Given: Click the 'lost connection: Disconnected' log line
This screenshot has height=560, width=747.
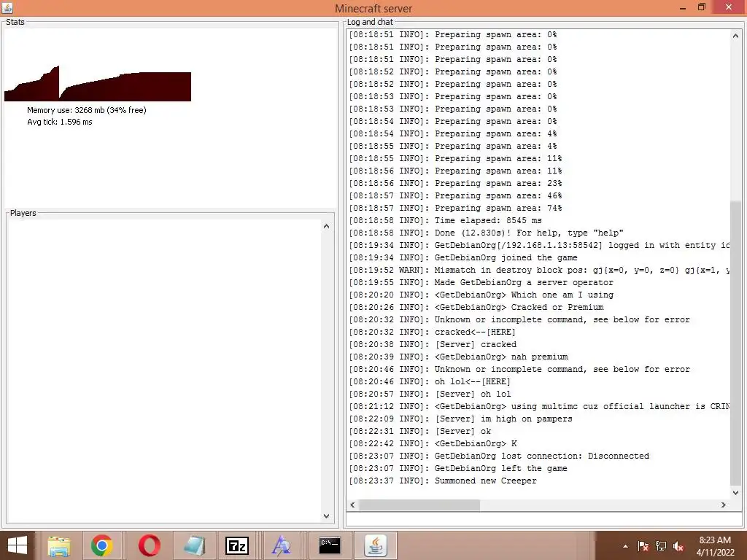Looking at the screenshot, I should tap(499, 456).
